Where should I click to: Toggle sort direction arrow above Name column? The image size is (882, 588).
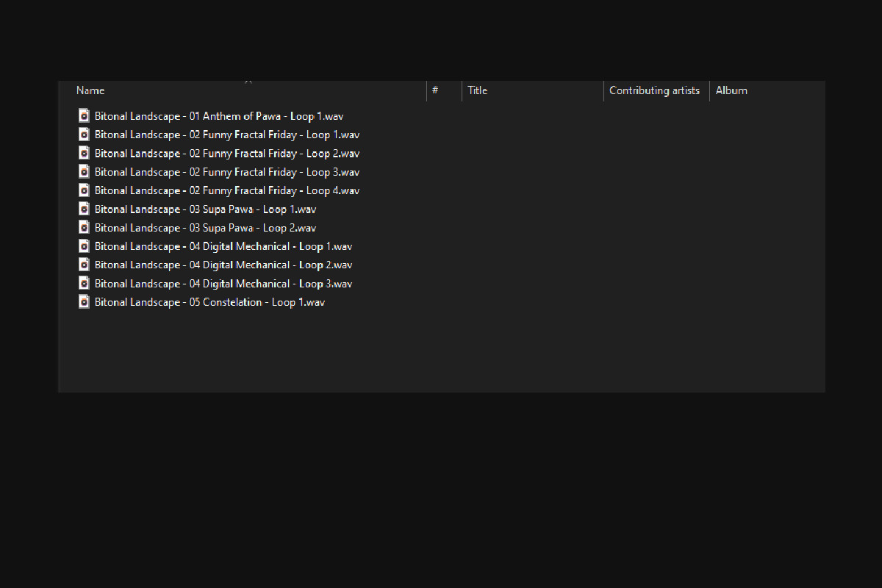[x=248, y=82]
